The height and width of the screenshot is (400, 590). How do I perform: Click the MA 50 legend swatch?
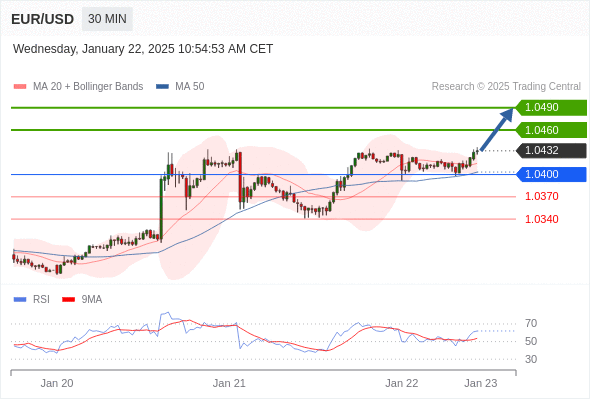162,87
